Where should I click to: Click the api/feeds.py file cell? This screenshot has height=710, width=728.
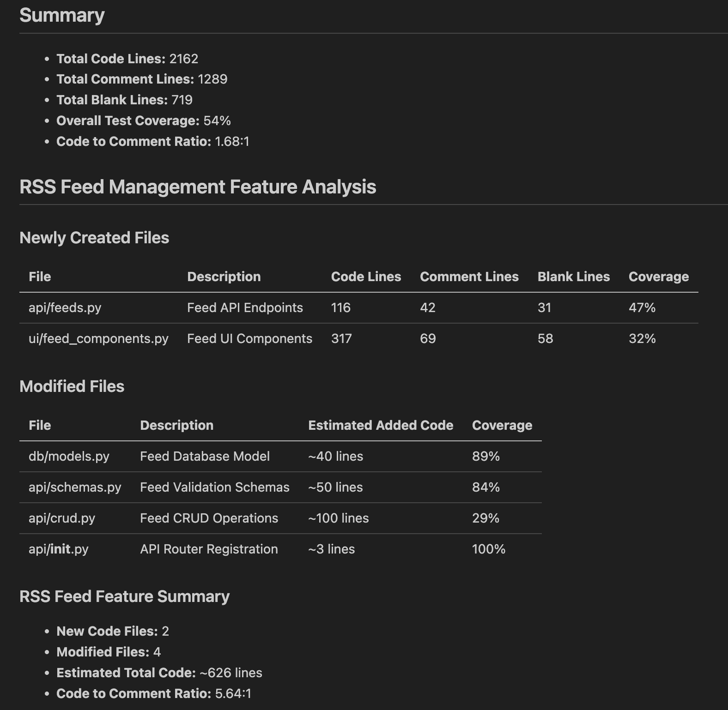point(65,307)
